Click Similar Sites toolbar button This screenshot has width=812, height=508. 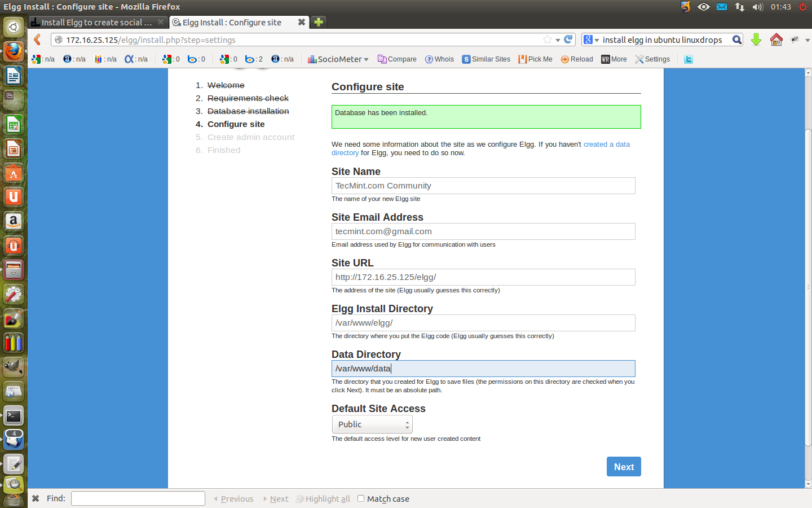(486, 59)
